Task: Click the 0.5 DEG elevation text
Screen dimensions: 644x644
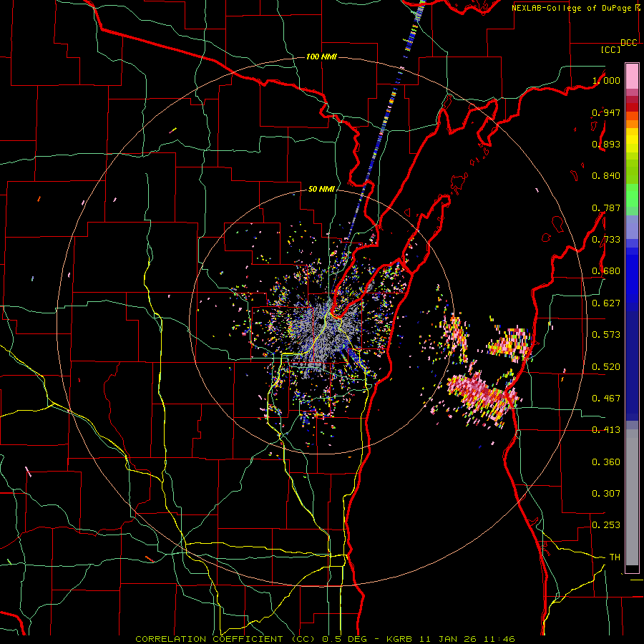Action: 345,639
